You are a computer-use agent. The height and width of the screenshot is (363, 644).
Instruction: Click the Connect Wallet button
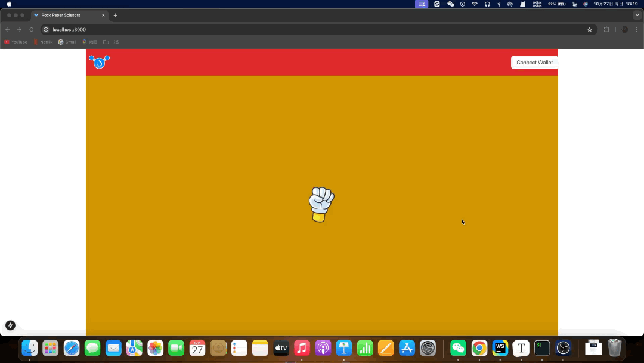point(534,63)
